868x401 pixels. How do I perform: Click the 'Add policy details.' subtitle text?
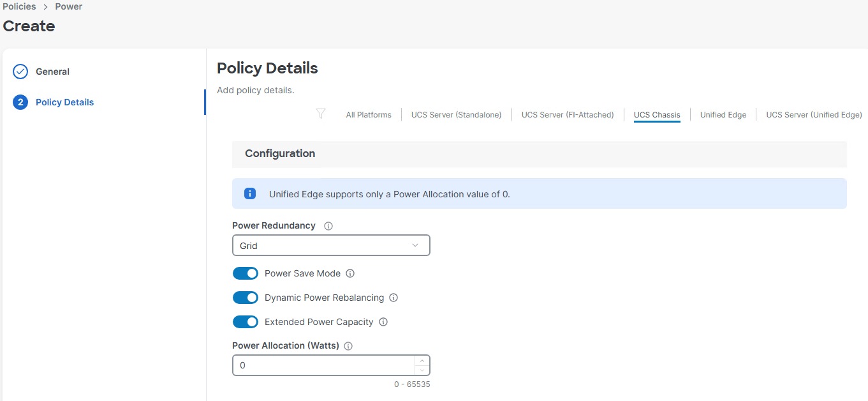tap(255, 90)
